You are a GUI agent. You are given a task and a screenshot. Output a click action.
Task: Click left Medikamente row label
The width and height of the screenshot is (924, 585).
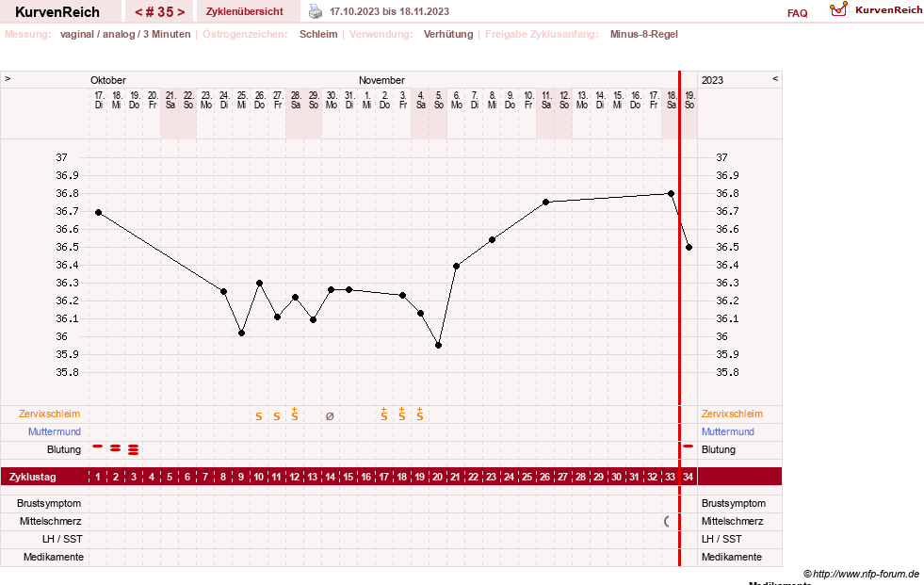point(53,557)
